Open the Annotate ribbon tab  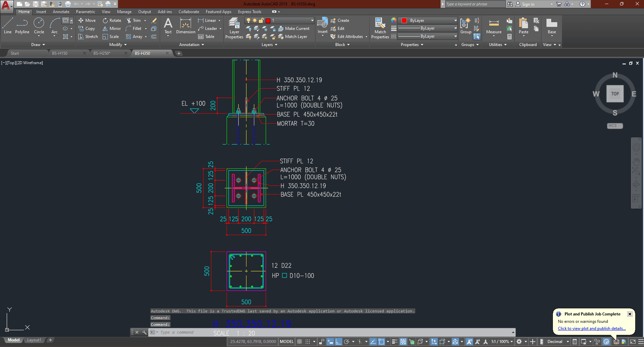(61, 12)
